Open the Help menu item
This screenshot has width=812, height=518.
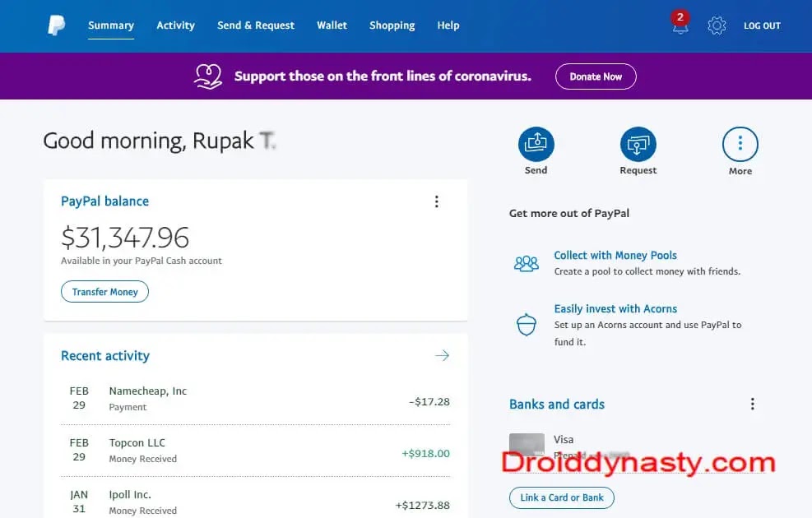pyautogui.click(x=448, y=25)
